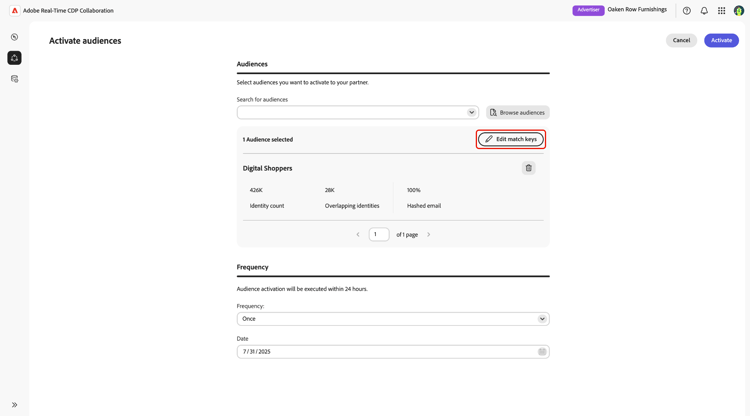Select the highlighted activation sidebar icon

click(x=15, y=58)
